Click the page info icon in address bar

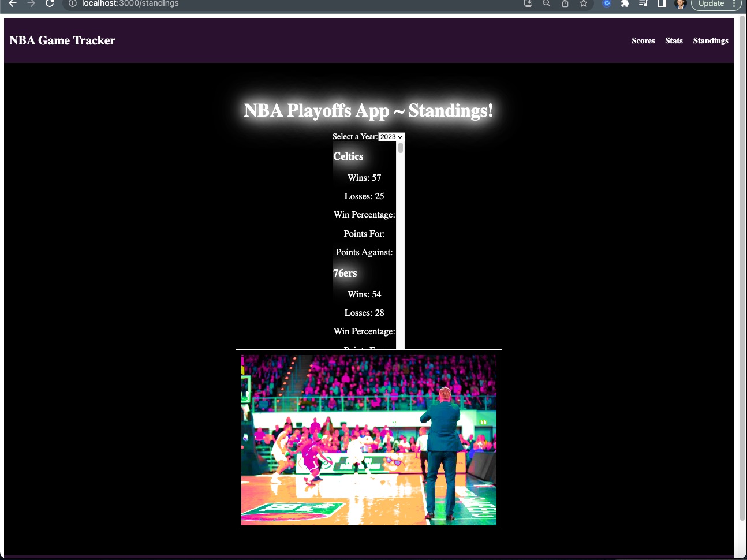point(73,3)
